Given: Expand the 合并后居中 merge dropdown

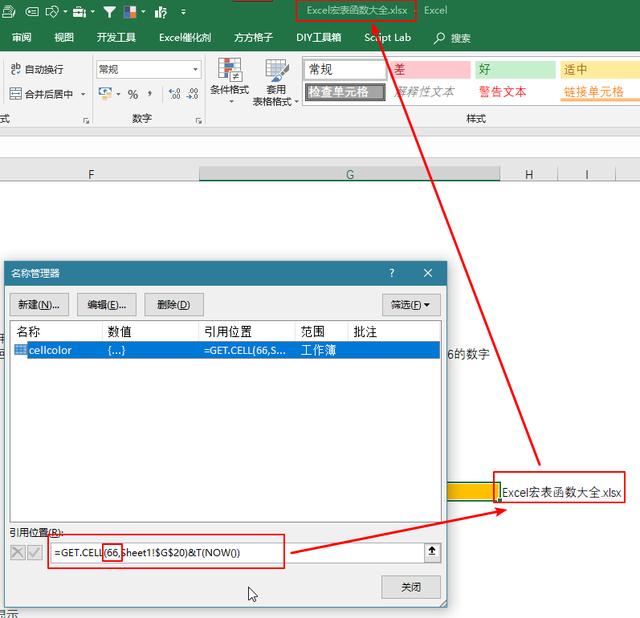Looking at the screenshot, I should [x=83, y=94].
